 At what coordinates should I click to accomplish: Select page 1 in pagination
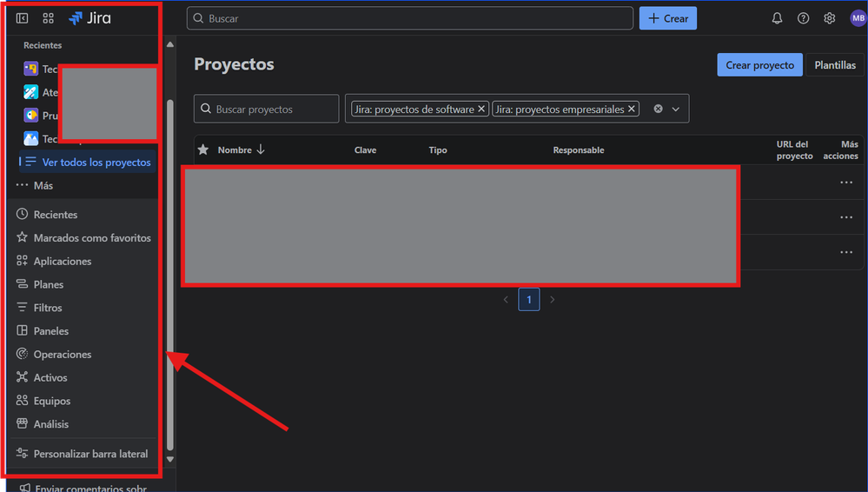point(528,300)
